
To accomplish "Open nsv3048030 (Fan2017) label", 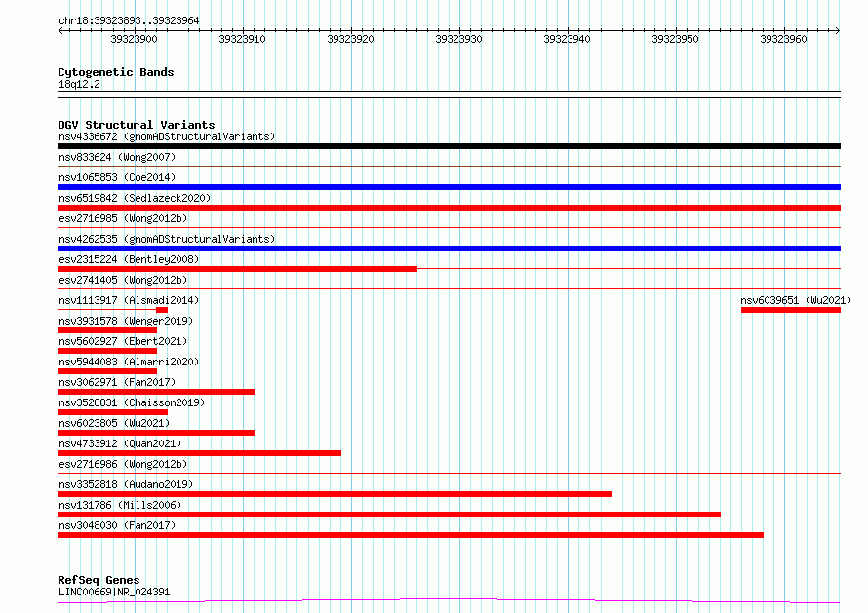I will tap(117, 525).
